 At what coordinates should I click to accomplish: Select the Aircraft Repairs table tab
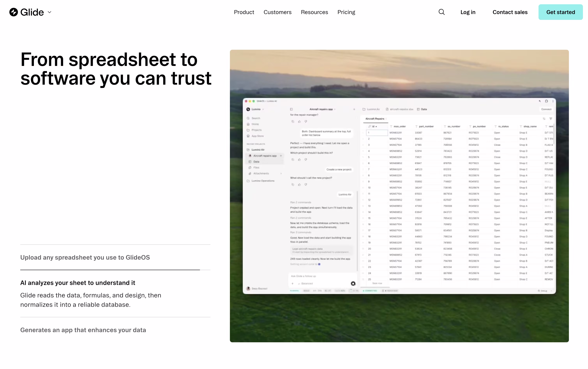[x=375, y=119]
